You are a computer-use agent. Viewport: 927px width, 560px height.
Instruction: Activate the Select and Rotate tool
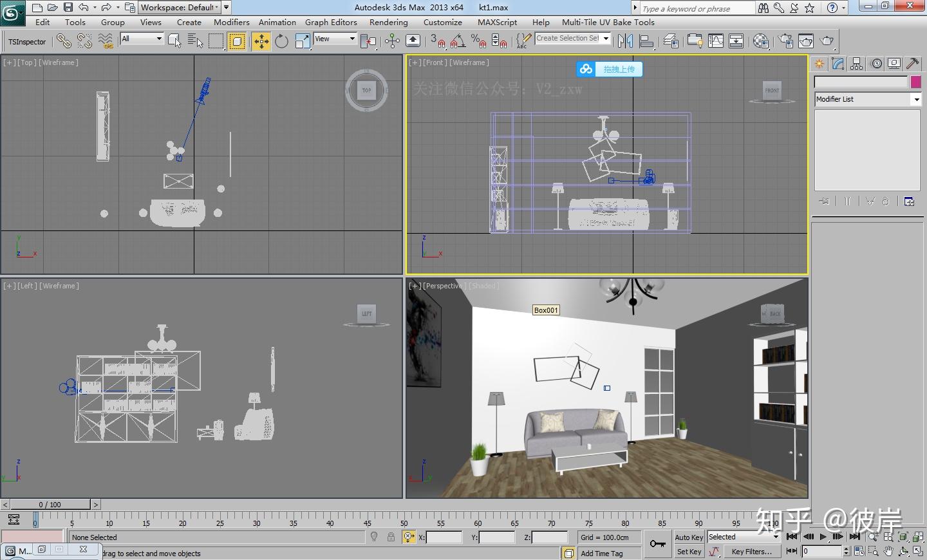coord(281,41)
